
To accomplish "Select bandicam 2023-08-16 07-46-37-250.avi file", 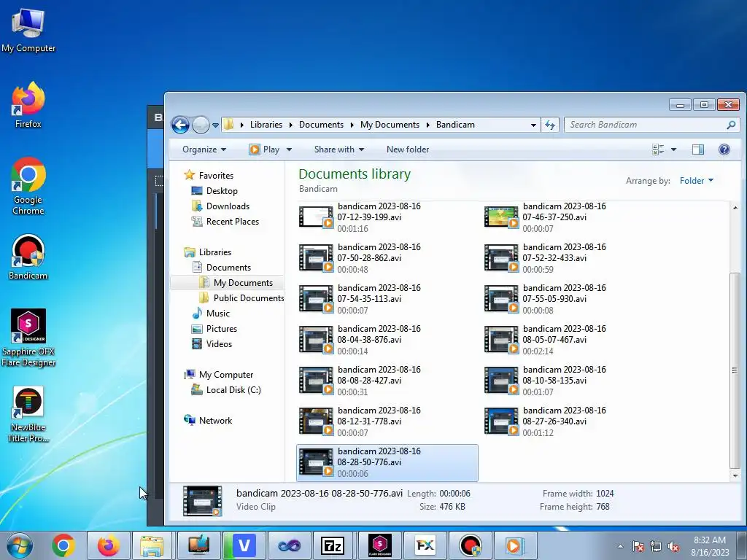I will tap(572, 217).
